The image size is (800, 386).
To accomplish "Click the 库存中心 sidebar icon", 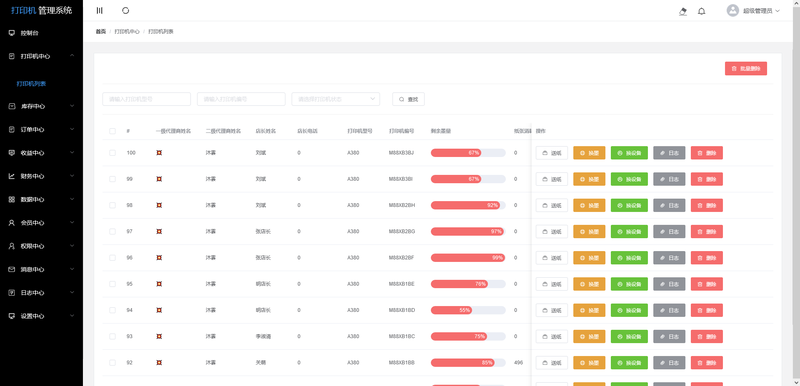I will pyautogui.click(x=12, y=106).
